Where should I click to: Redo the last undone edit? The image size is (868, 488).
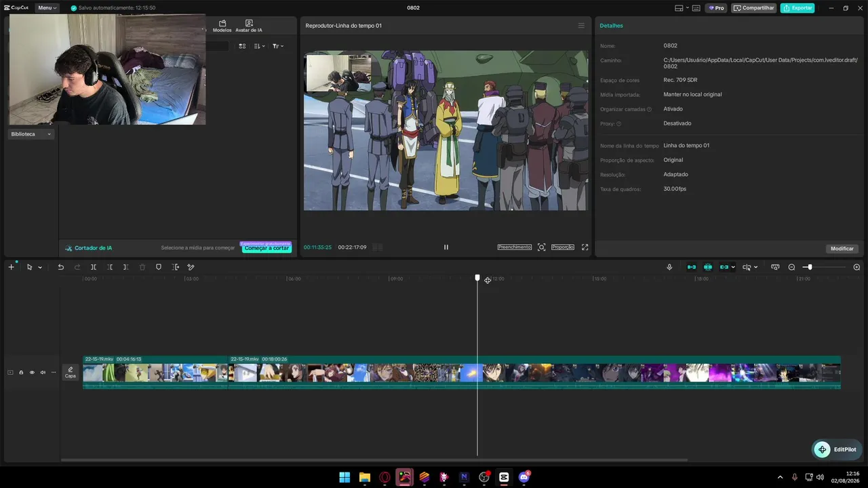click(77, 267)
